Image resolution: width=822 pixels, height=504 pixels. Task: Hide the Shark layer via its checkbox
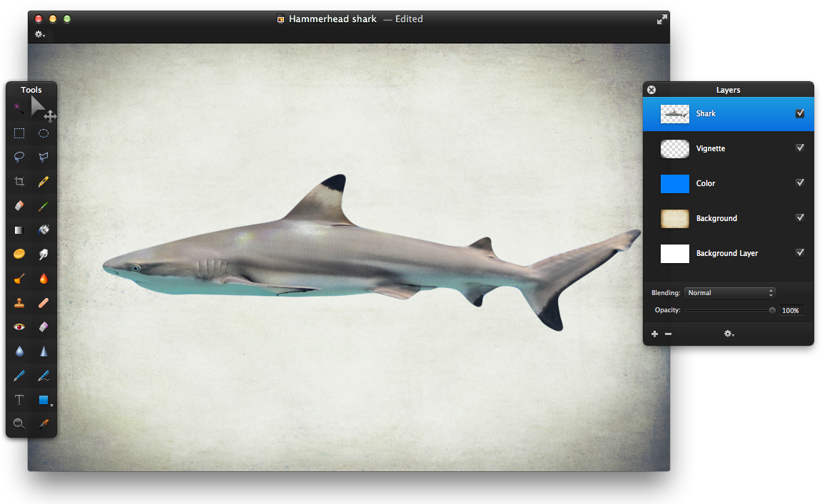point(799,113)
